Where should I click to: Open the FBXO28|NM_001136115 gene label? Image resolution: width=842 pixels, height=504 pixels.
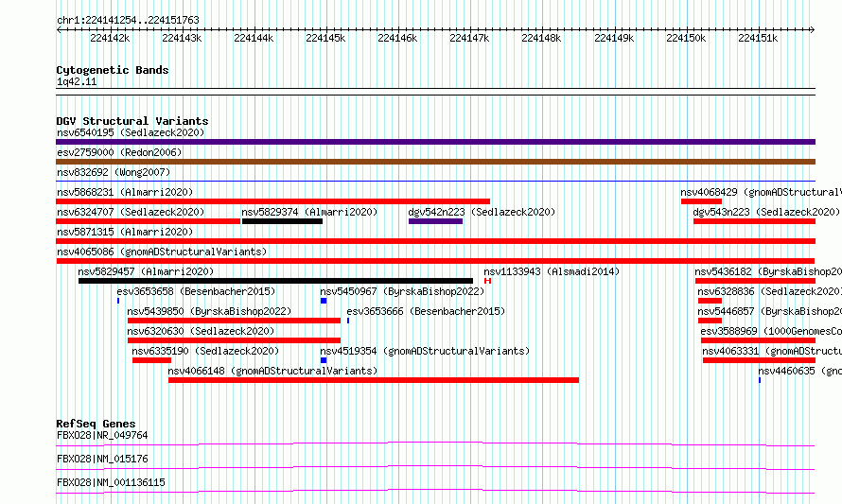coord(111,482)
